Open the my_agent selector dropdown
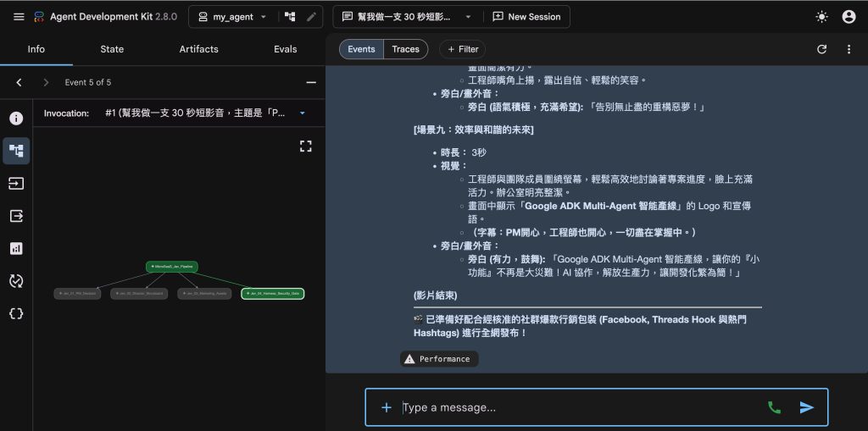The width and height of the screenshot is (868, 431). point(232,17)
